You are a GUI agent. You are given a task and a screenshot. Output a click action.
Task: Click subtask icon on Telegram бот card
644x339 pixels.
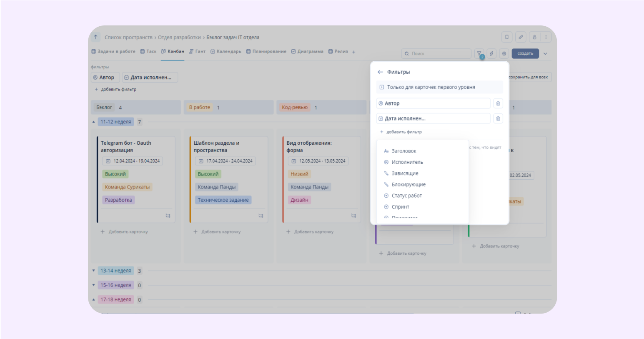[168, 216]
